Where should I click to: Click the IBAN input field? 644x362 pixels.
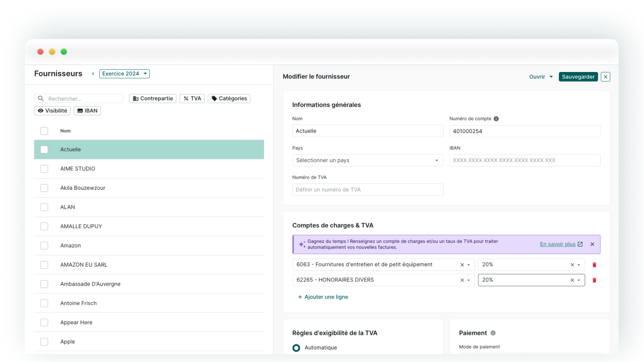(x=524, y=160)
